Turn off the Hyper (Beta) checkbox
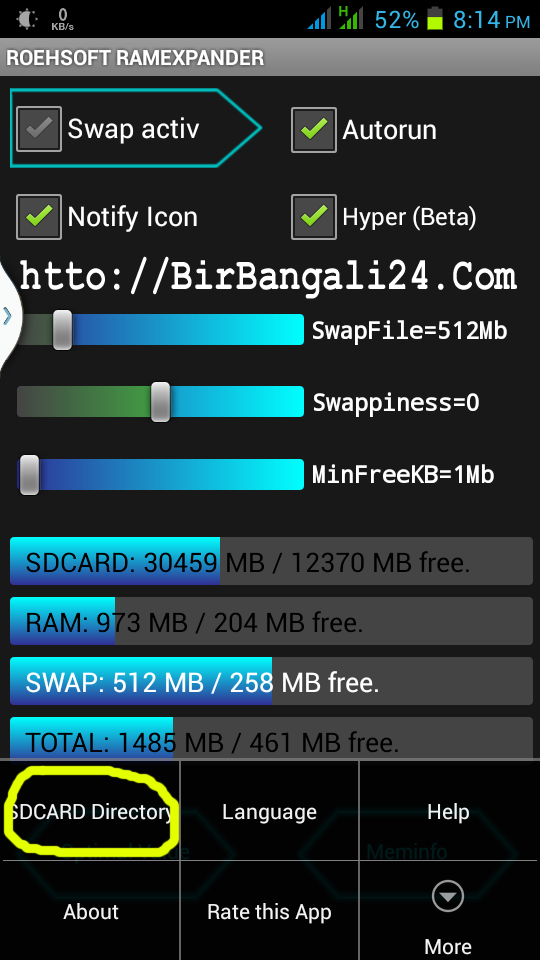The height and width of the screenshot is (960, 540). [313, 217]
